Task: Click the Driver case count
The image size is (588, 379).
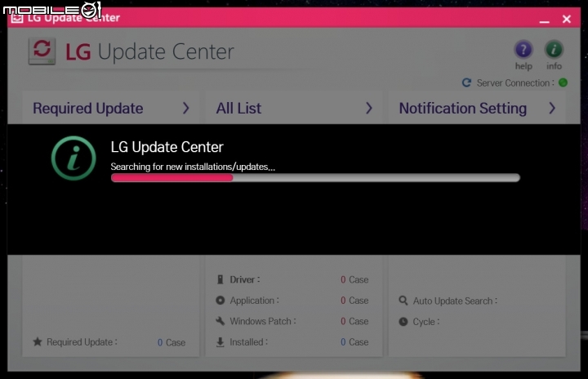Action: 354,279
